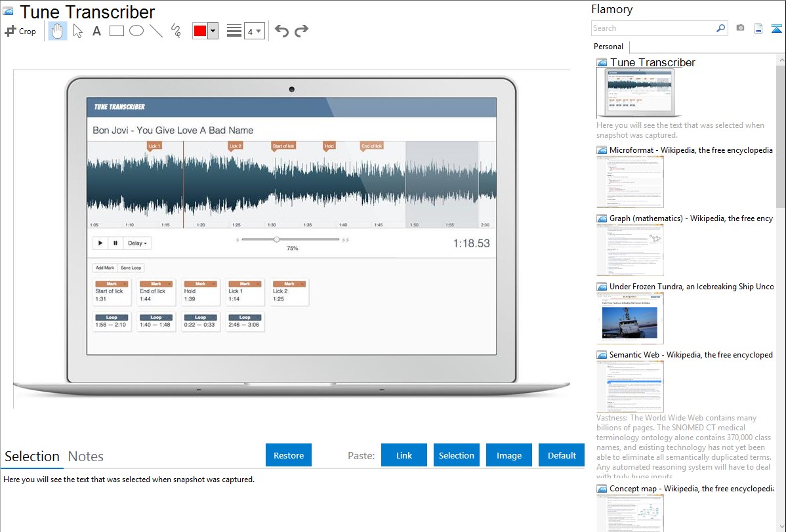Click the red color swatch
786x532 pixels.
(200, 31)
